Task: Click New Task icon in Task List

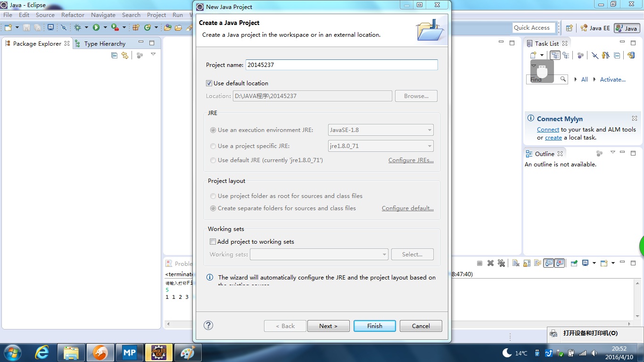Action: (533, 55)
